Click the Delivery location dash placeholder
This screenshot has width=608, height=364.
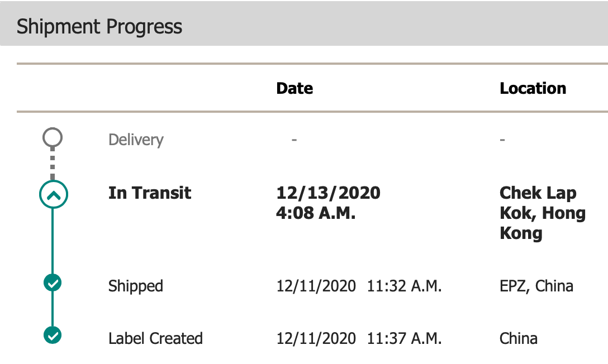[x=502, y=140]
